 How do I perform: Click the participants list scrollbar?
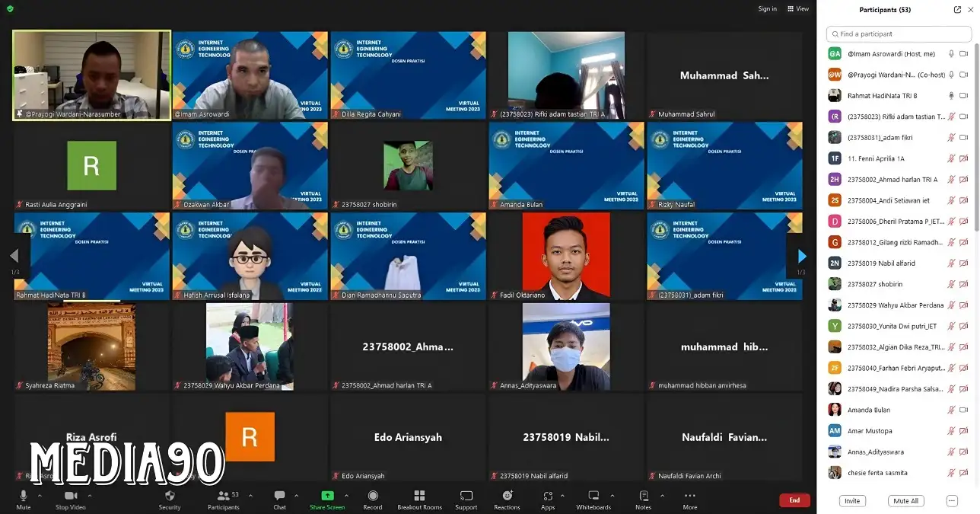(976, 152)
